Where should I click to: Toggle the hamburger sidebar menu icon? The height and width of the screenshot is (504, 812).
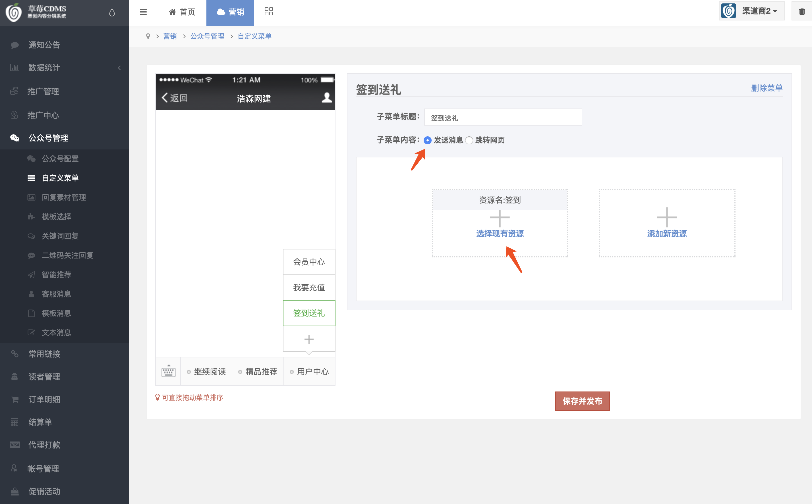143,12
